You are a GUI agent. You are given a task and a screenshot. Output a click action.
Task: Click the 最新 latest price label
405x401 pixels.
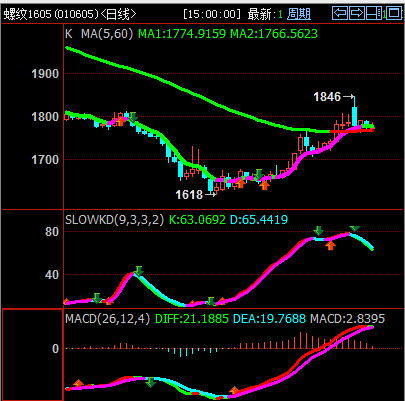point(260,14)
